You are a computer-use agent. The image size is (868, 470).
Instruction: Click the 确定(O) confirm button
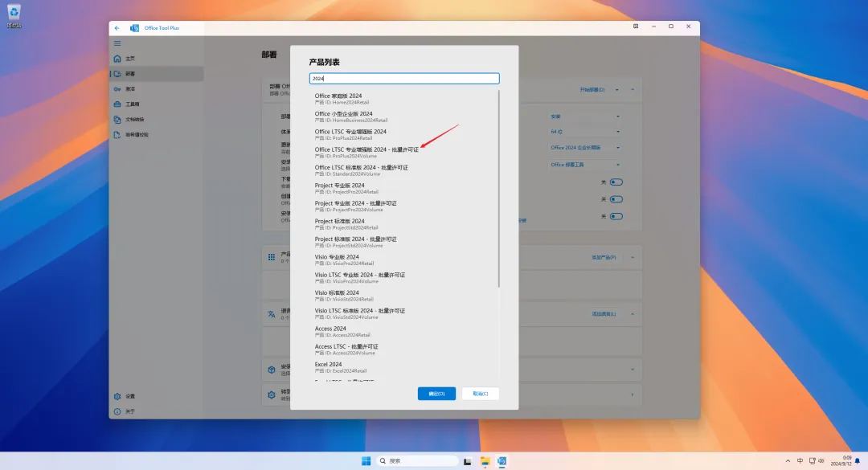click(x=436, y=394)
